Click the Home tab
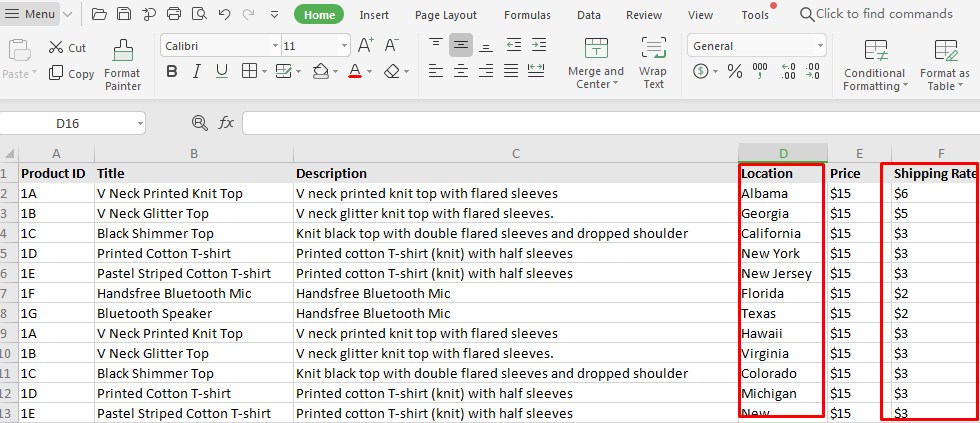This screenshot has height=423, width=980. coord(319,15)
